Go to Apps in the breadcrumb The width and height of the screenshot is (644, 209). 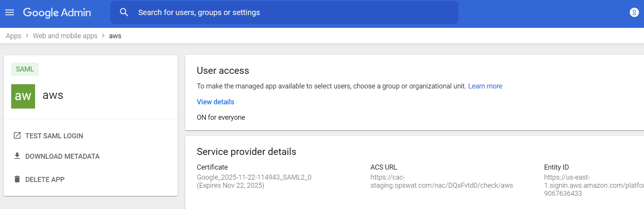coord(14,36)
